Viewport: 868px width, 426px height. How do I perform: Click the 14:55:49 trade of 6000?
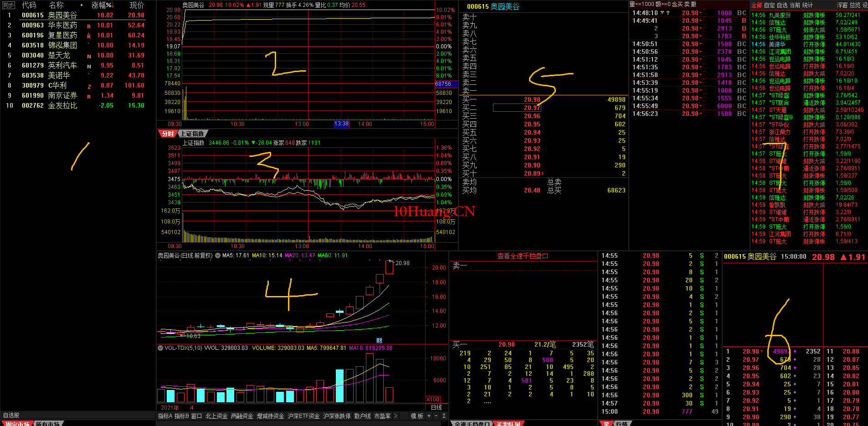(689, 106)
